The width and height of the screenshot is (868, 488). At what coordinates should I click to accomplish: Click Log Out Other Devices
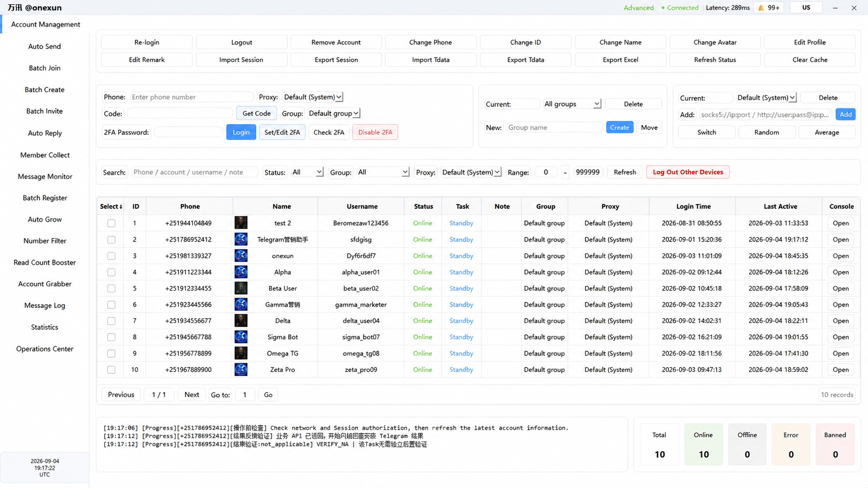click(688, 172)
